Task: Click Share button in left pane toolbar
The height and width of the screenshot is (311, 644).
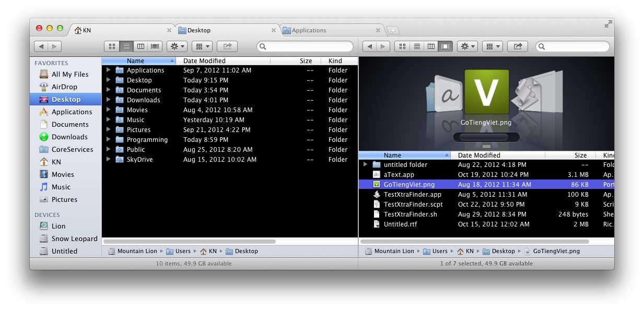Action: tap(227, 46)
